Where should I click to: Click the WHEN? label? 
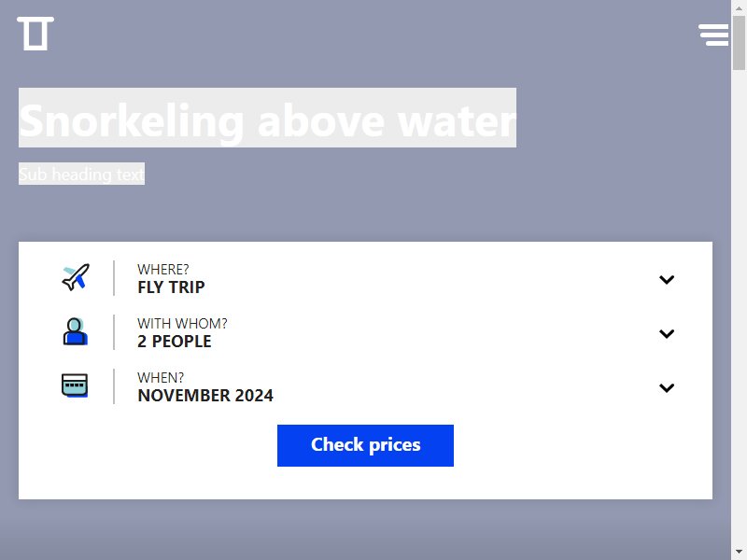click(x=161, y=378)
